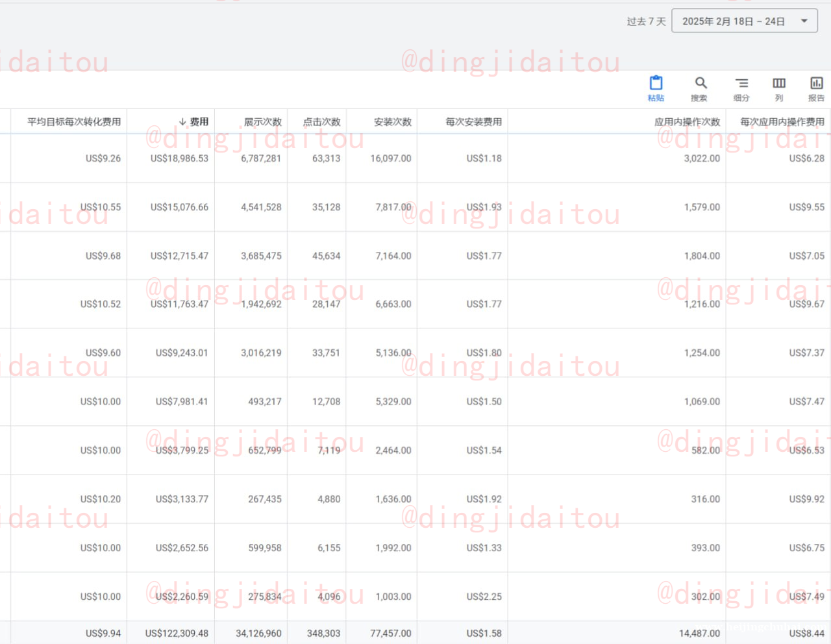Select installs cell 16,097.00

click(x=391, y=158)
